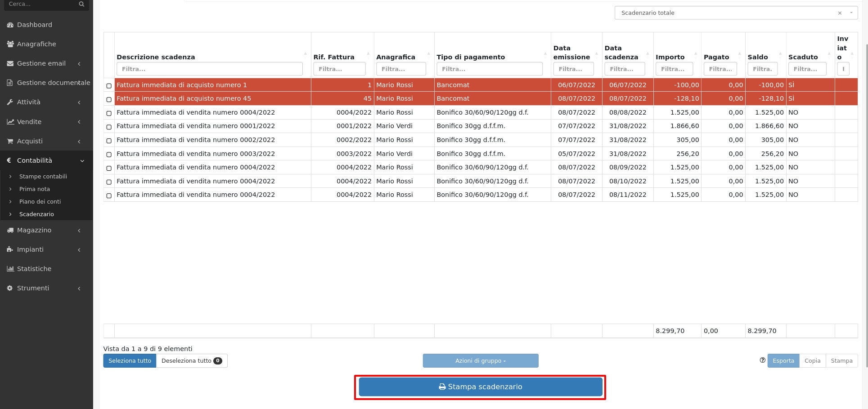868x409 pixels.
Task: Go to Piano dei conti
Action: coord(40,202)
